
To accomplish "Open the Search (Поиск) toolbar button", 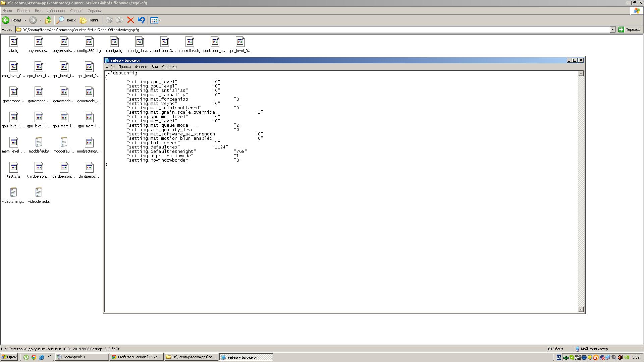I will click(x=66, y=20).
